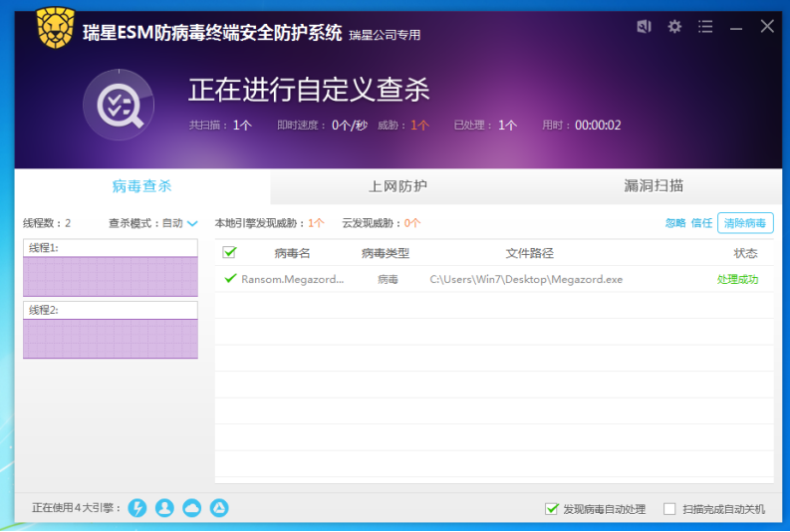Open the log icon in title bar
The width and height of the screenshot is (790, 532).
click(x=644, y=26)
